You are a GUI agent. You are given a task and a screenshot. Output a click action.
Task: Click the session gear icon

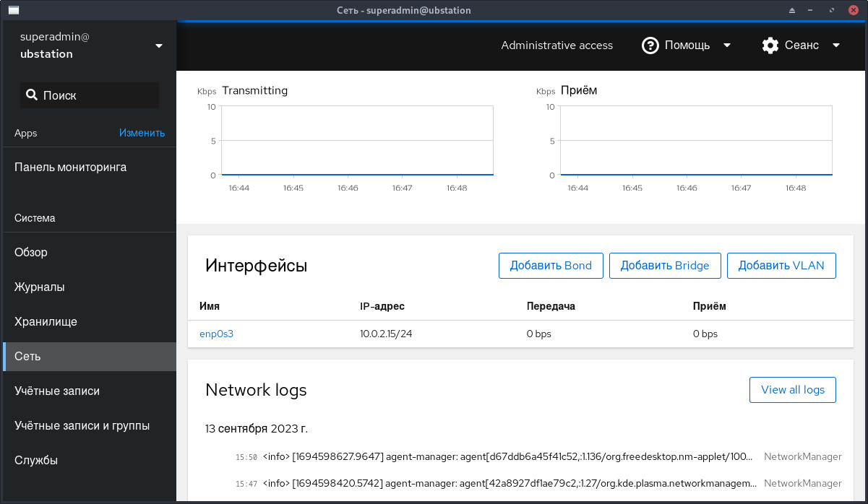pos(770,45)
